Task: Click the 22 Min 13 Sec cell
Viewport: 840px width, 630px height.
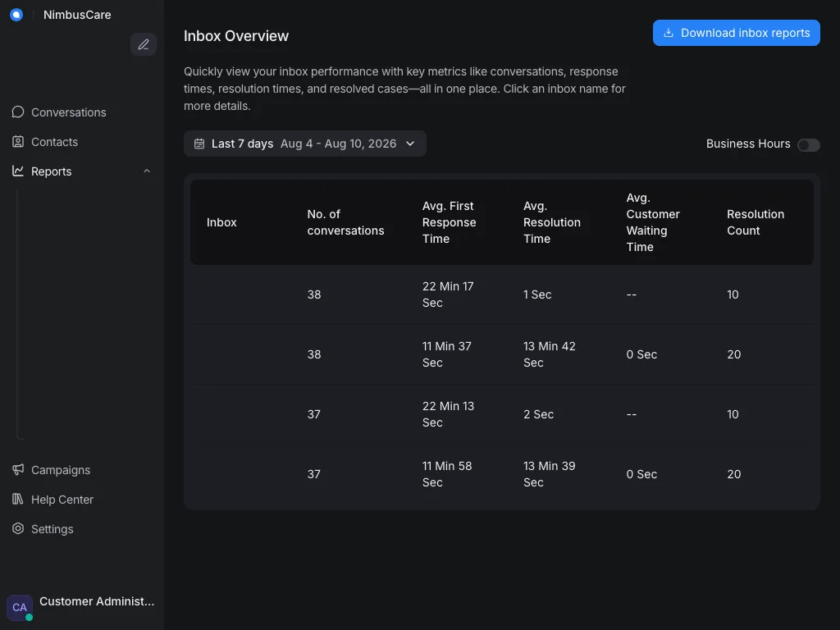Action: pos(448,414)
